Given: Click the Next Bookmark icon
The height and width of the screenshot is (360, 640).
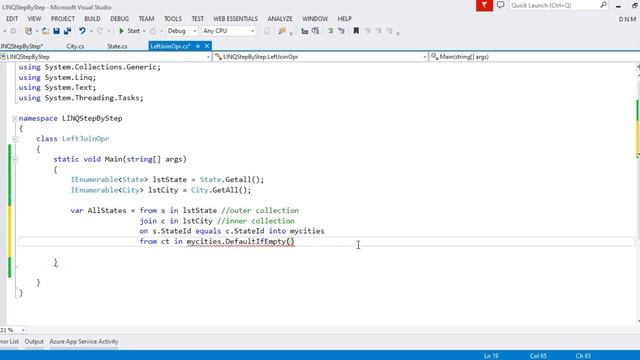Looking at the screenshot, I should [x=378, y=31].
